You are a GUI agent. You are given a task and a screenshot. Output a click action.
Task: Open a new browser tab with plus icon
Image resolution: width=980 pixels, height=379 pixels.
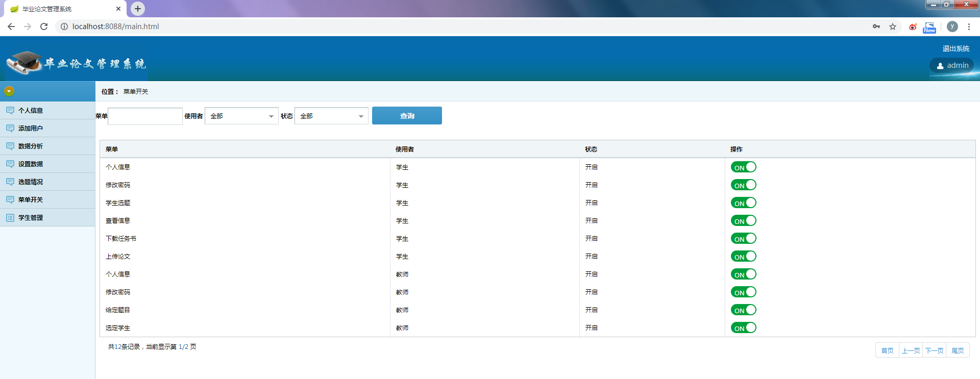(138, 9)
